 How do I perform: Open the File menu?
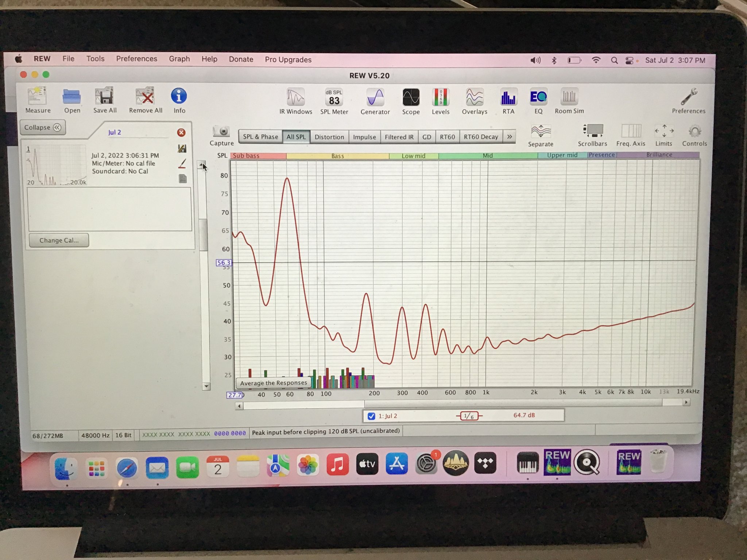click(68, 59)
